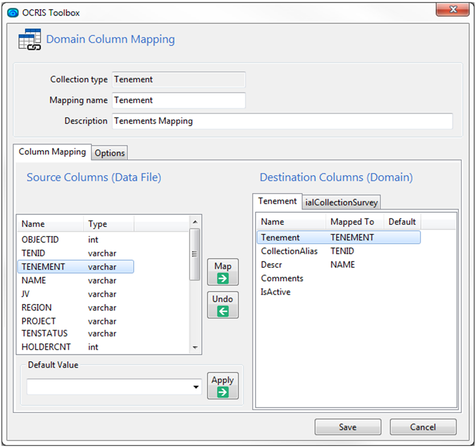Select the Column Mapping tab
The image size is (476, 448).
52,152
